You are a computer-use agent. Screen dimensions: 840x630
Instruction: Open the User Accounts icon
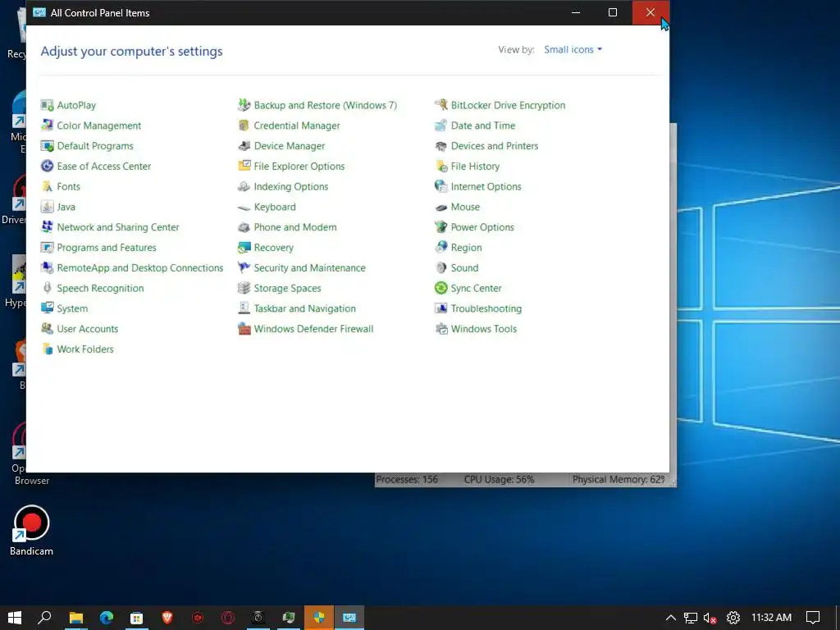click(x=47, y=329)
